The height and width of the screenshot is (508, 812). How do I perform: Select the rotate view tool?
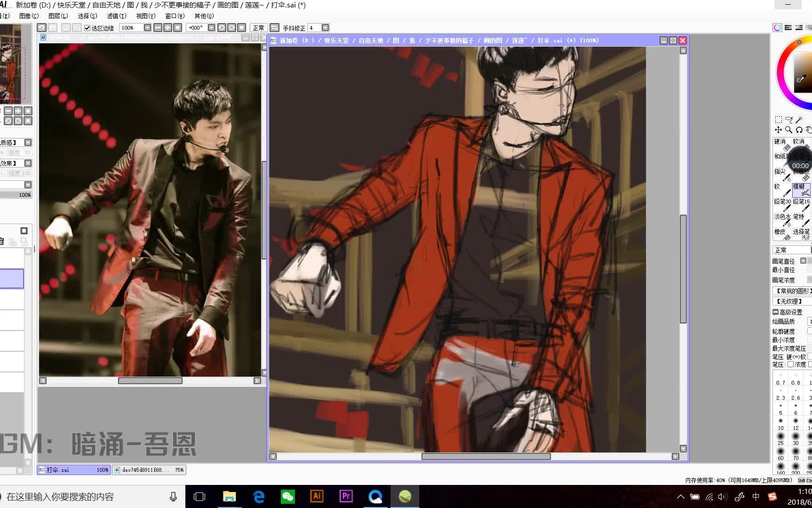click(x=799, y=129)
